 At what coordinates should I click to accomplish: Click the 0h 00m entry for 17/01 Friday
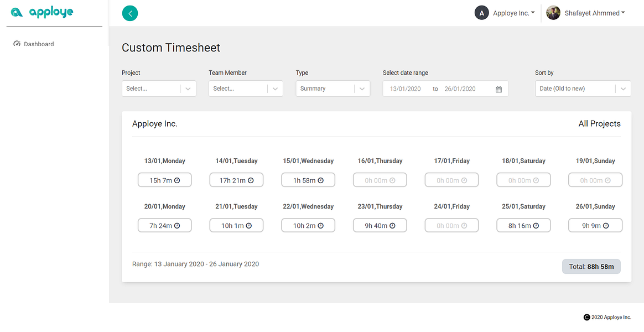[452, 180]
